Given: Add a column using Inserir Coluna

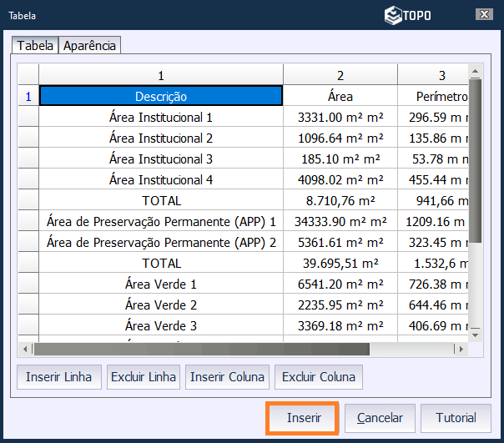Looking at the screenshot, I should (x=228, y=377).
